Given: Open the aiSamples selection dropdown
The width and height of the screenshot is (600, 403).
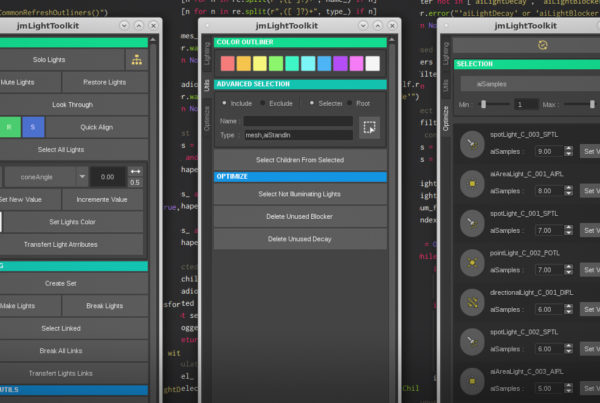Looking at the screenshot, I should click(532, 84).
